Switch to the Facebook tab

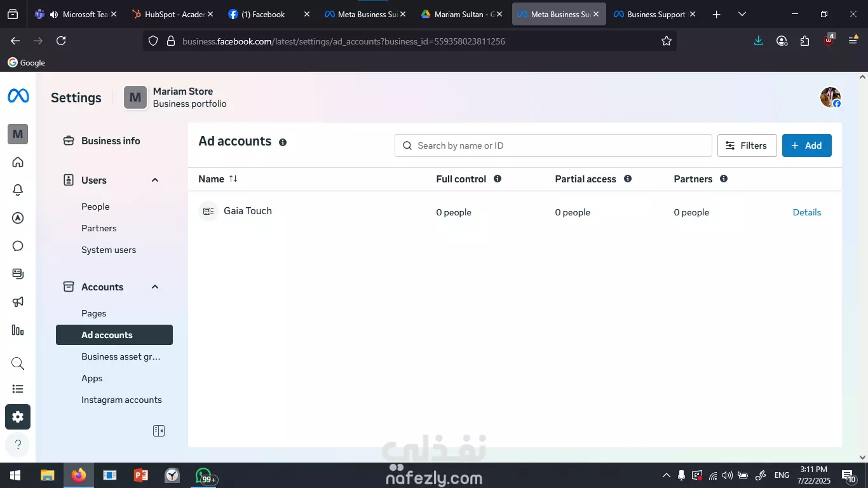tap(268, 14)
